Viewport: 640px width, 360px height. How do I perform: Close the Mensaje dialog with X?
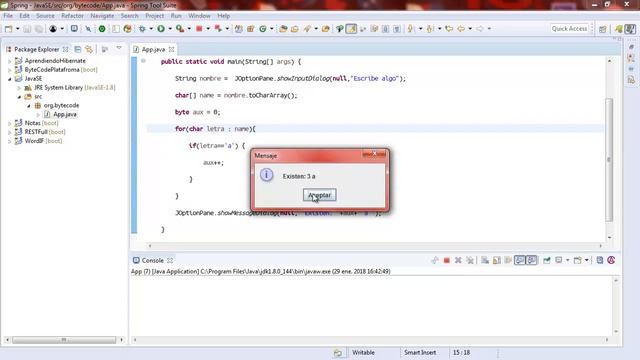point(374,154)
